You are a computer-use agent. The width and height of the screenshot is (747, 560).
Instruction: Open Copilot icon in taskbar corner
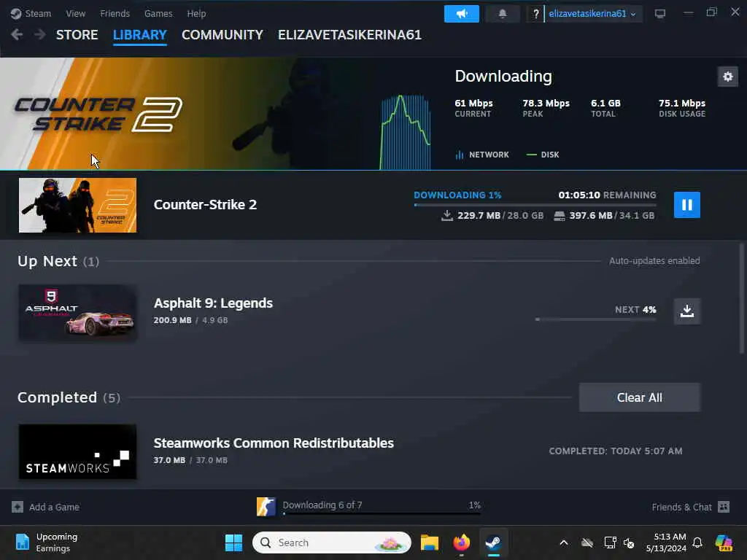[724, 542]
